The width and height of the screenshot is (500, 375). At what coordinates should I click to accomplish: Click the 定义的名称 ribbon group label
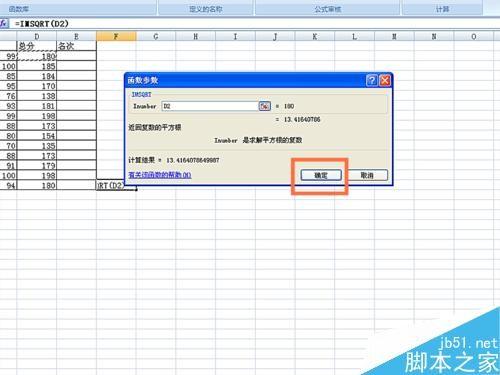pyautogui.click(x=206, y=9)
